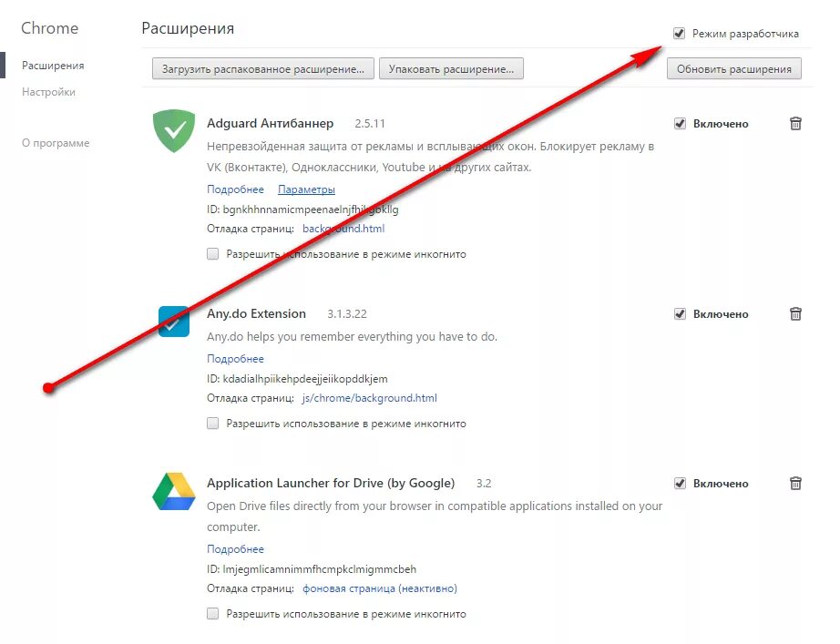Screen dimensions: 840x644
Task: Click Обновить расширения button
Action: pyautogui.click(x=734, y=68)
